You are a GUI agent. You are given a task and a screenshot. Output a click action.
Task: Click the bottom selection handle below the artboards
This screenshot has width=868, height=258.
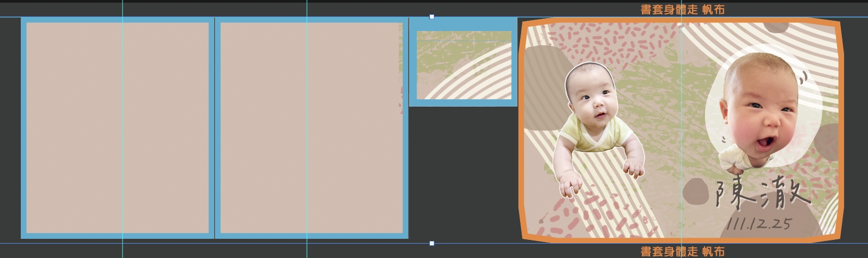[x=432, y=244]
